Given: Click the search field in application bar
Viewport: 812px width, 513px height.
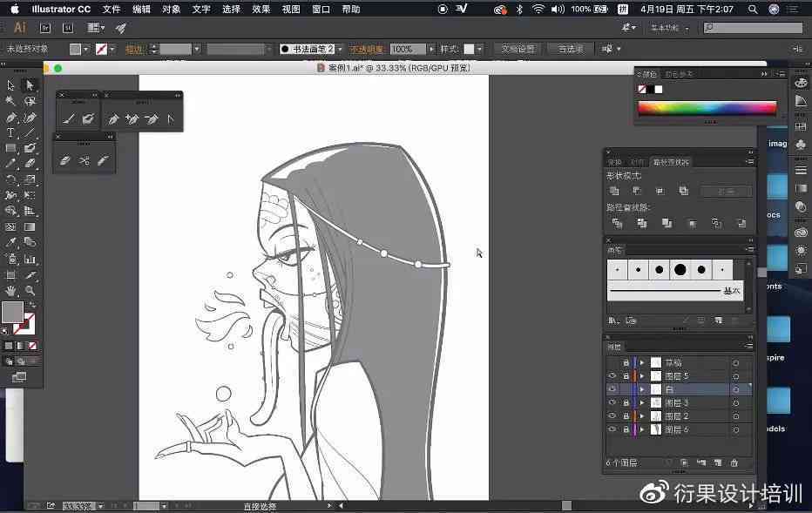Looking at the screenshot, I should [753, 28].
